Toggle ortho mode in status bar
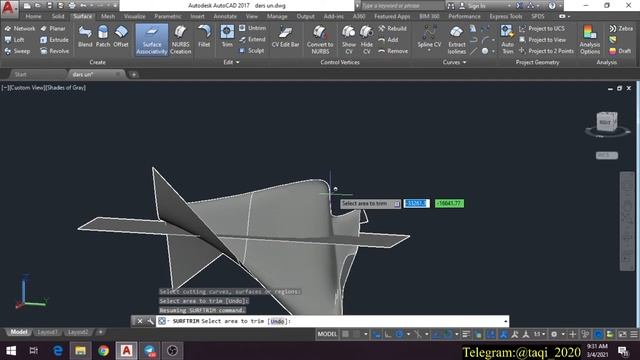The image size is (640, 360). (388, 334)
